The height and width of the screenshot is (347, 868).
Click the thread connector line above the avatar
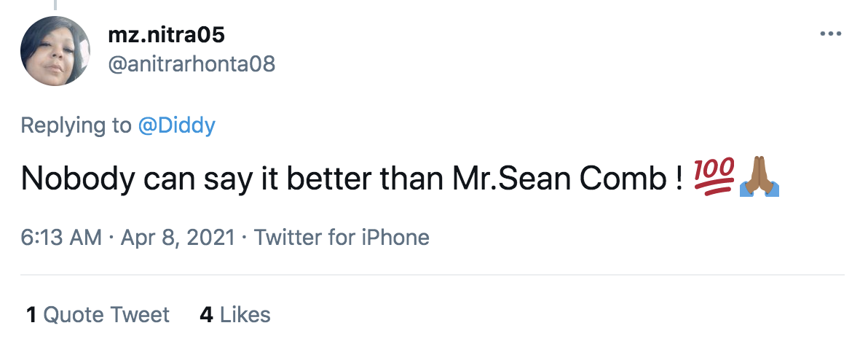[x=55, y=4]
